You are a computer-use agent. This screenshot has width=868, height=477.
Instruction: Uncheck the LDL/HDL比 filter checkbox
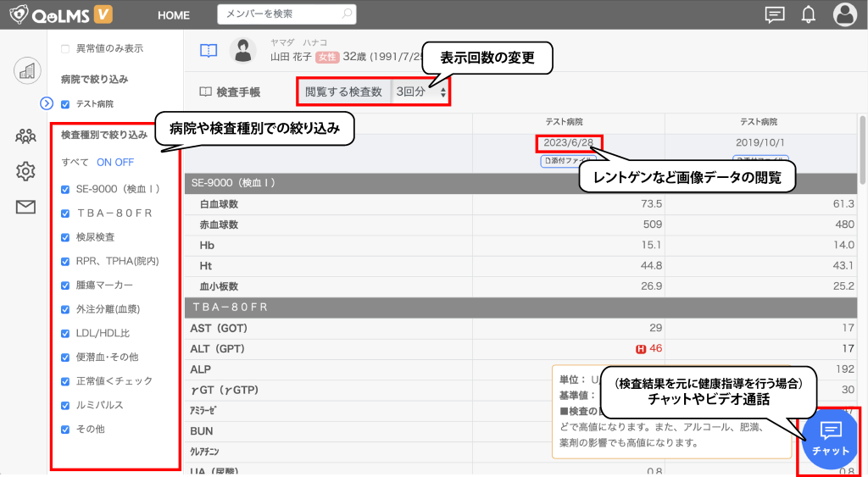(65, 334)
